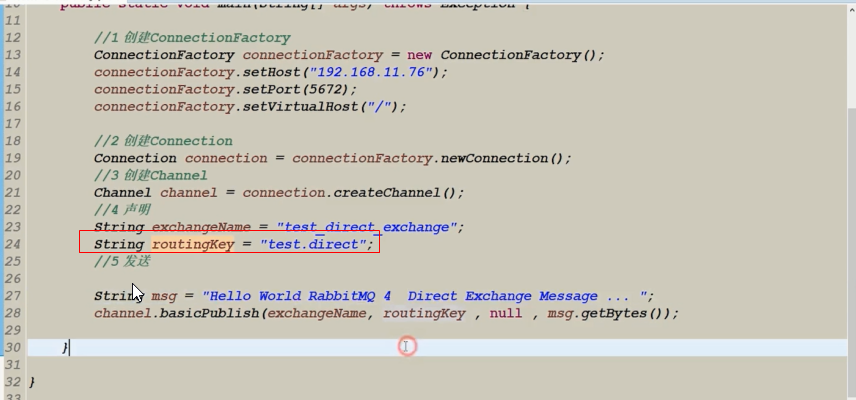Click the comment '//3 创建Channel'
This screenshot has width=856, height=400.
pyautogui.click(x=151, y=175)
